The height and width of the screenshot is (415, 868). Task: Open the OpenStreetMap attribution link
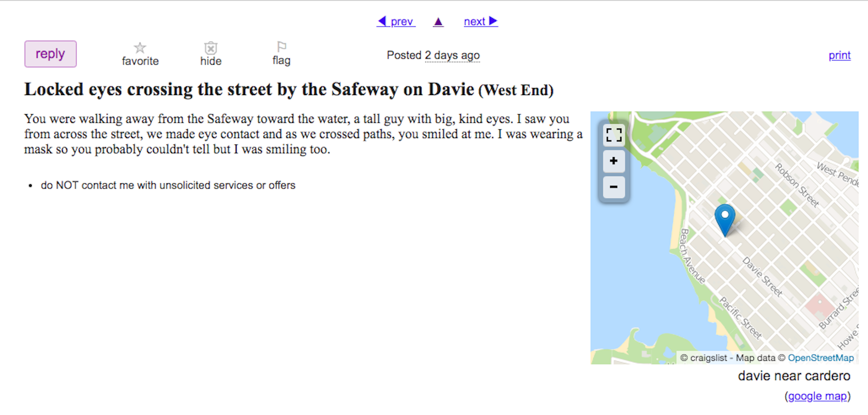(x=821, y=358)
